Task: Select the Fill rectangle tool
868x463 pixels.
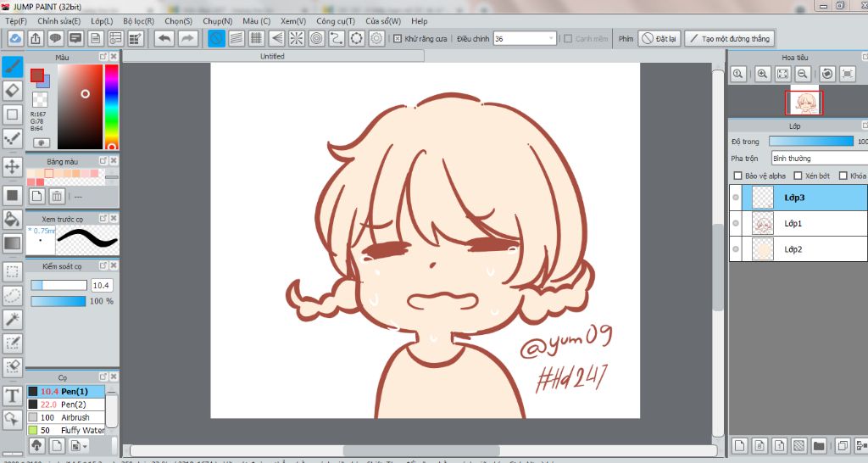Action: [x=12, y=195]
